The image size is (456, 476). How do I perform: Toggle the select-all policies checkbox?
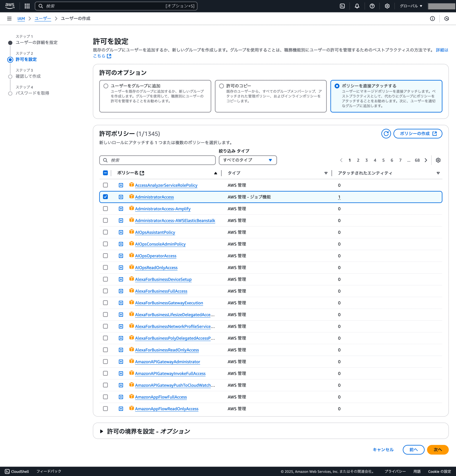coord(105,173)
